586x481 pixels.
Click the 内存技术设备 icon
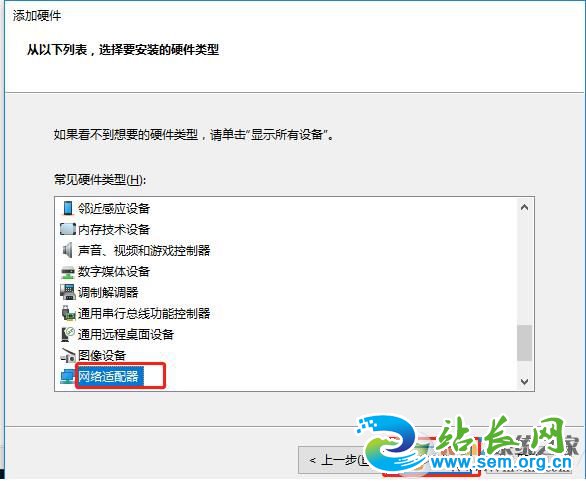click(68, 229)
